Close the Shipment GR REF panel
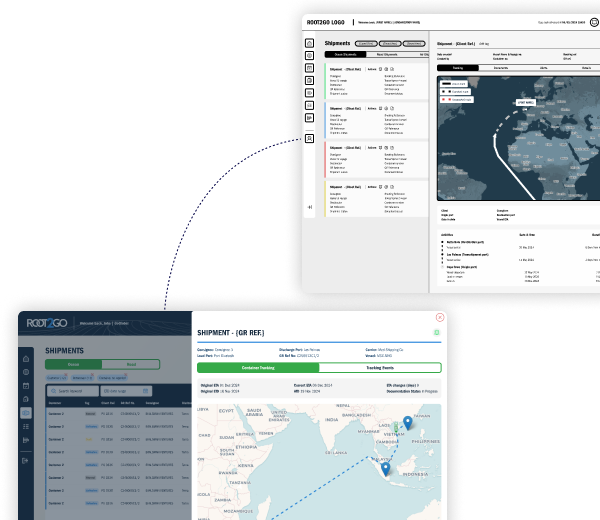Screen dimensions: 600x520 (x=440, y=318)
